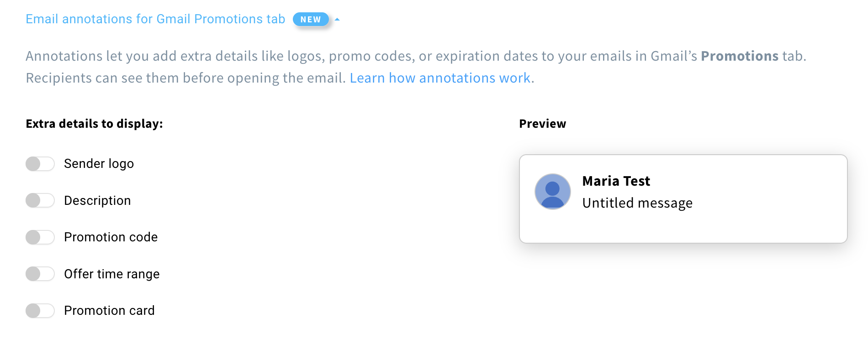
Task: Enable the Description toggle switch
Action: pos(40,200)
